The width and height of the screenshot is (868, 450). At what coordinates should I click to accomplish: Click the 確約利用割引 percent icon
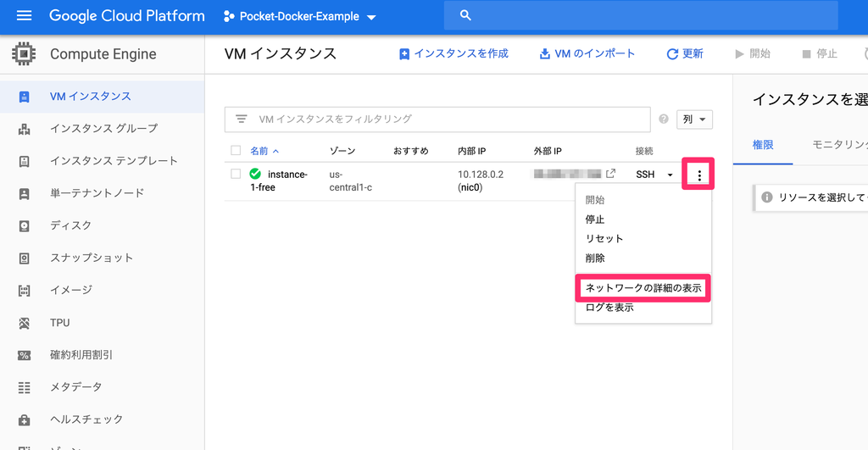[x=24, y=355]
